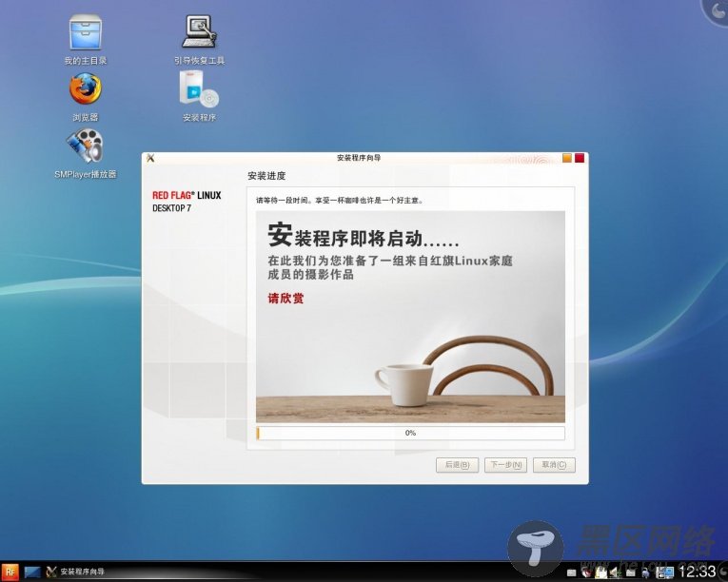Click the coffee cup slideshow image

410,317
